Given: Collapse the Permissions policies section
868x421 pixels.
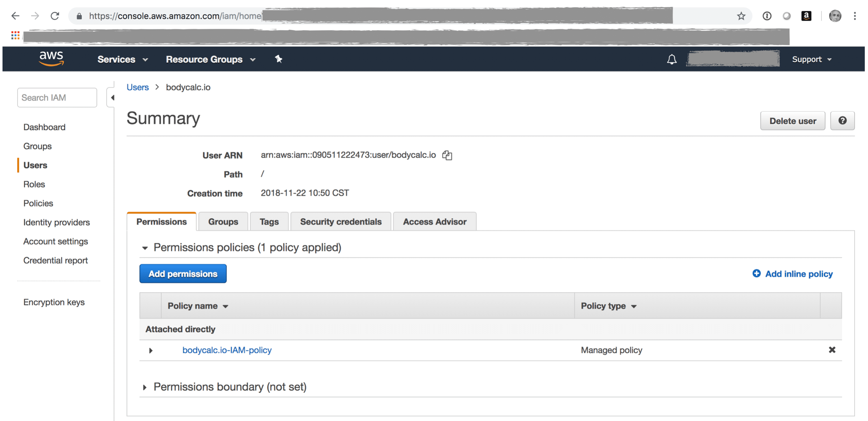Looking at the screenshot, I should [145, 248].
